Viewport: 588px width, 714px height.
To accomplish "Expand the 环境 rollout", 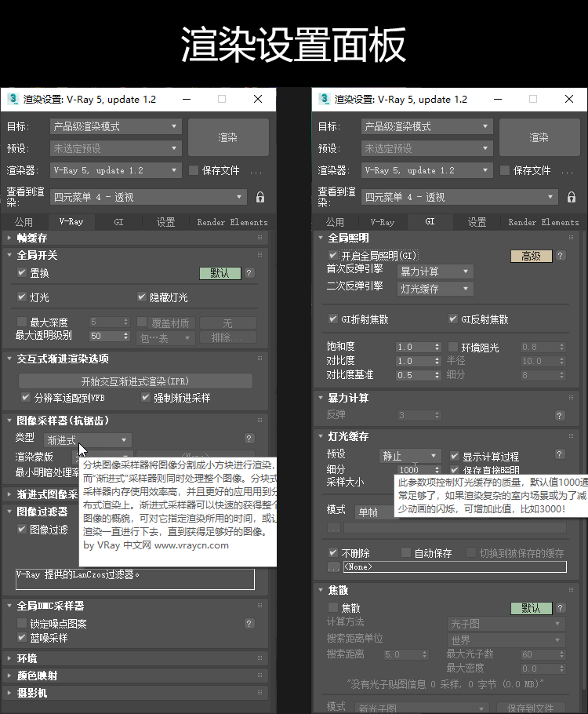I will [x=9, y=658].
